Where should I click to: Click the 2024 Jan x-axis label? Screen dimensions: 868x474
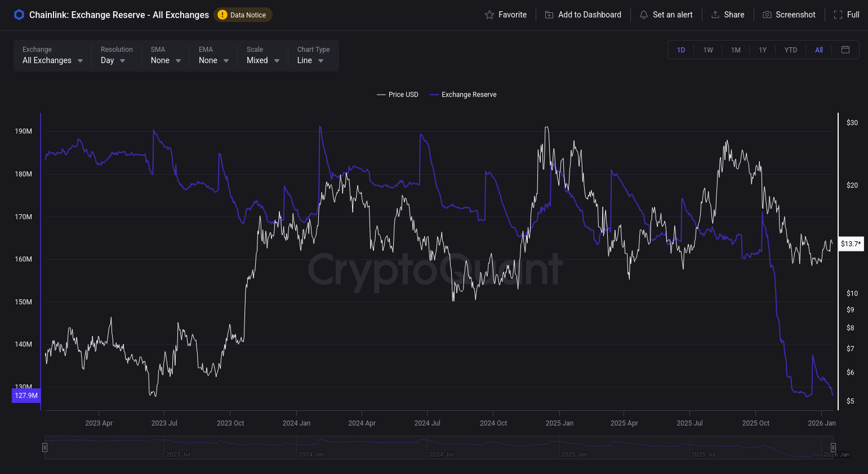point(296,423)
